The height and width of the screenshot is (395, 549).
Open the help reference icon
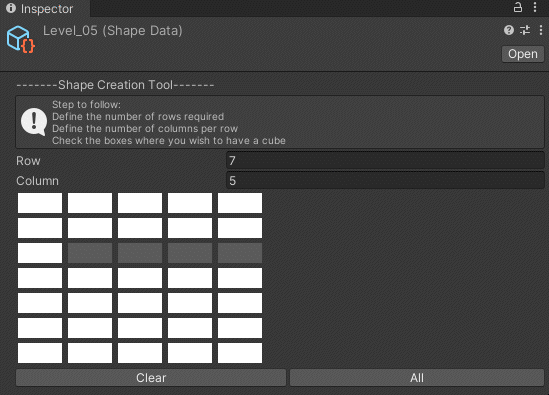click(509, 30)
